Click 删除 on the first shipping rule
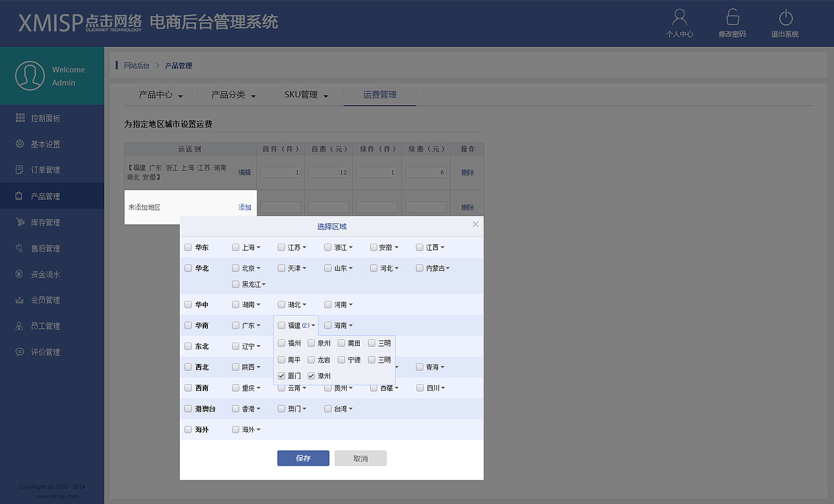This screenshot has width=834, height=504. pos(467,172)
